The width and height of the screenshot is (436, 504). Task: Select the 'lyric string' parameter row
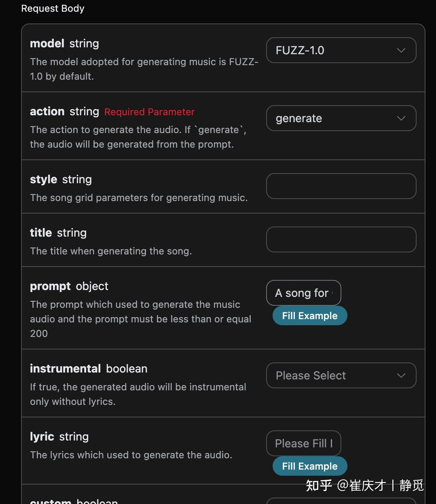[59, 436]
